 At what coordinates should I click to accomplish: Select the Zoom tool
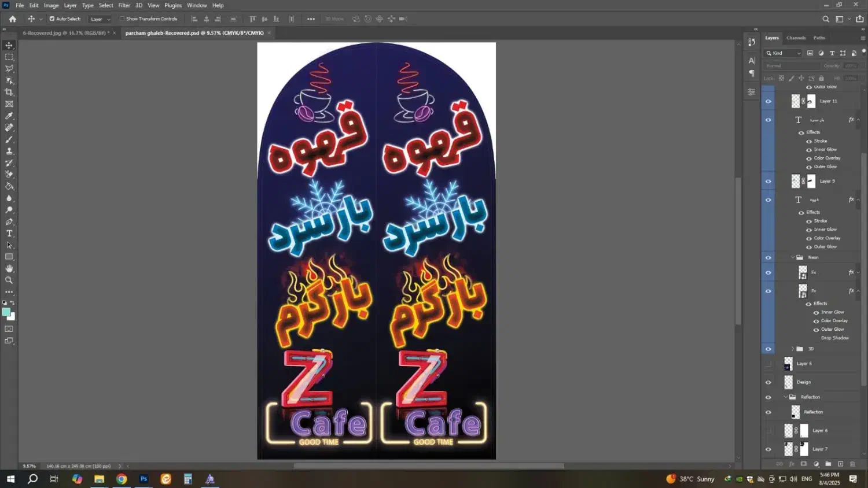coord(9,280)
